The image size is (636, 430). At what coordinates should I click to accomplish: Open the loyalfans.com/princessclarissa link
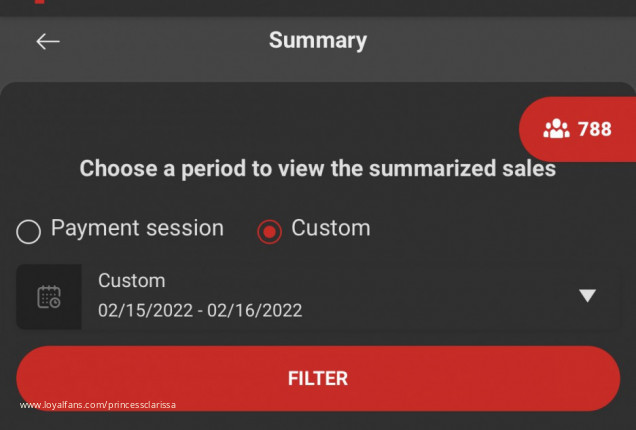pos(98,405)
